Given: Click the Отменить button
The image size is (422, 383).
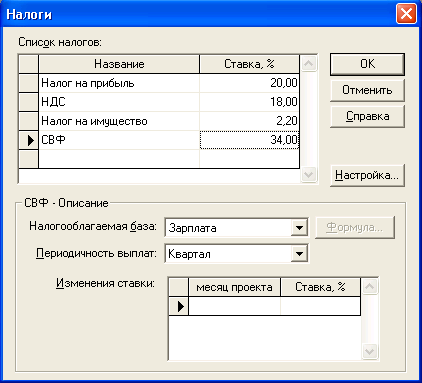Looking at the screenshot, I should coord(367,90).
